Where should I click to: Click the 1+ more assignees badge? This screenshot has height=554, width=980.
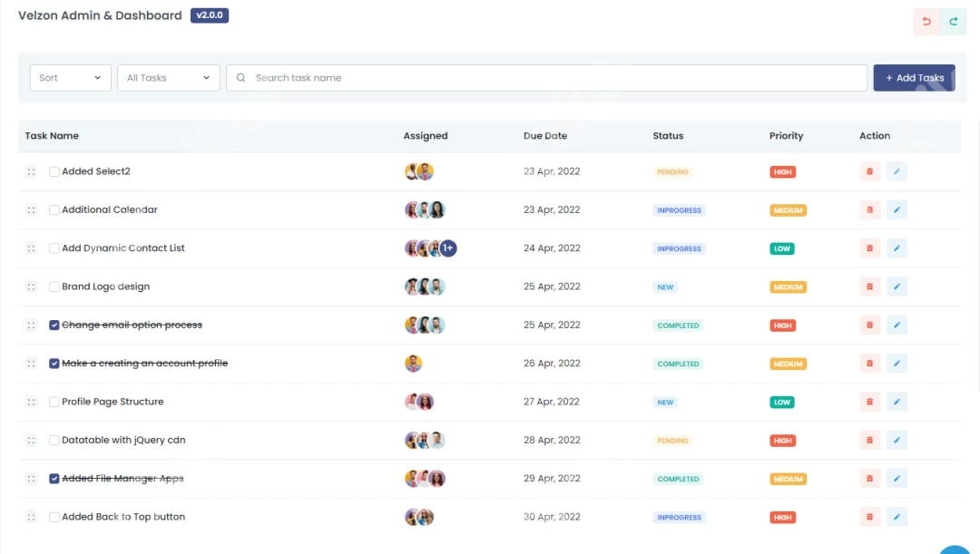pyautogui.click(x=448, y=248)
